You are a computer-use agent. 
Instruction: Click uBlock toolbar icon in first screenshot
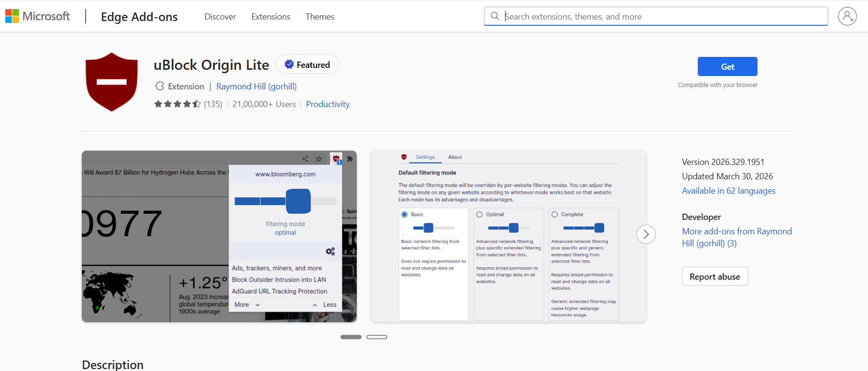click(336, 159)
